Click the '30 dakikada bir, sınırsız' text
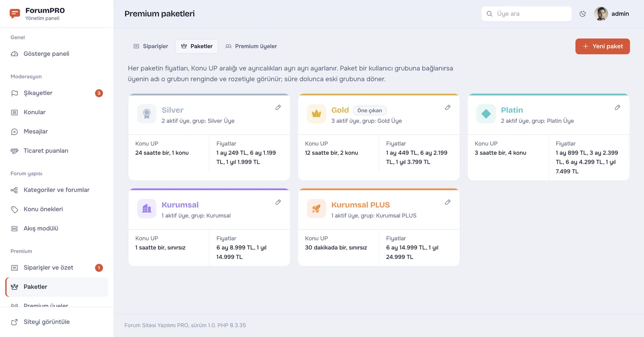Screen dimensions: 644x337 [336, 248]
